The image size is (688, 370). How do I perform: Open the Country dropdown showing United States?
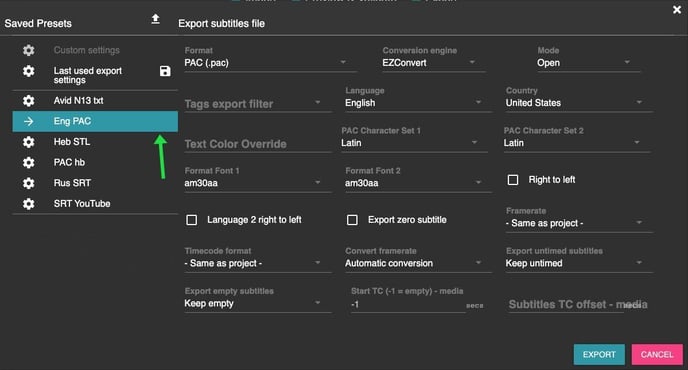tap(579, 103)
